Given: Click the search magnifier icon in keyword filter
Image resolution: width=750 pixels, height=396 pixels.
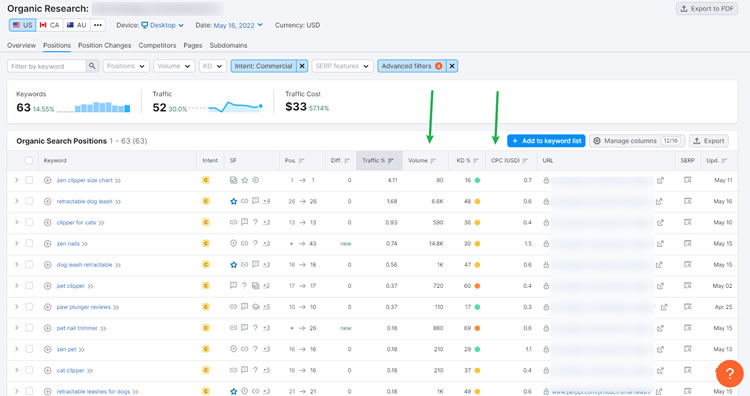Looking at the screenshot, I should 92,66.
